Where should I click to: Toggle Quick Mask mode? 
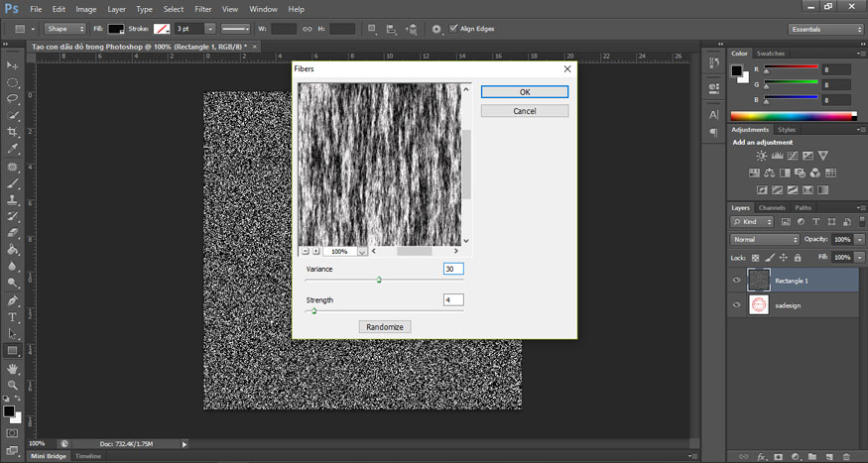[12, 433]
